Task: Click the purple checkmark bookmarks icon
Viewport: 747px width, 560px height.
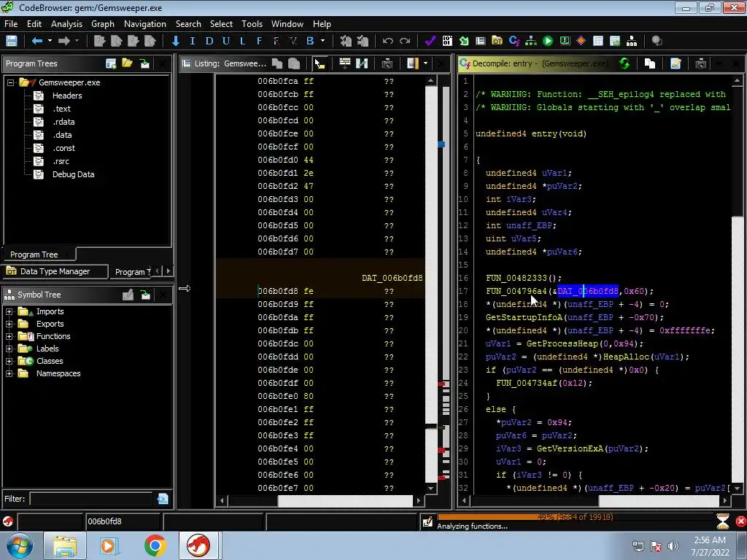Action: tap(430, 41)
